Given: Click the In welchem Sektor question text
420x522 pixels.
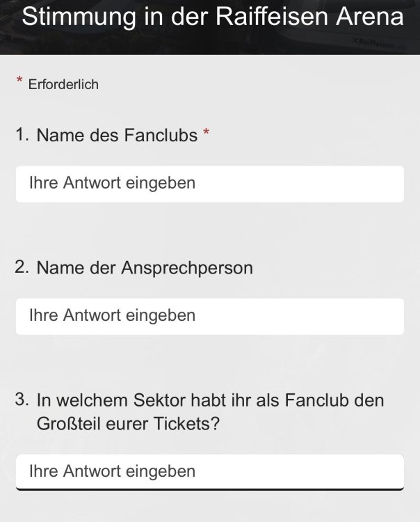Looking at the screenshot, I should tap(210, 401).
